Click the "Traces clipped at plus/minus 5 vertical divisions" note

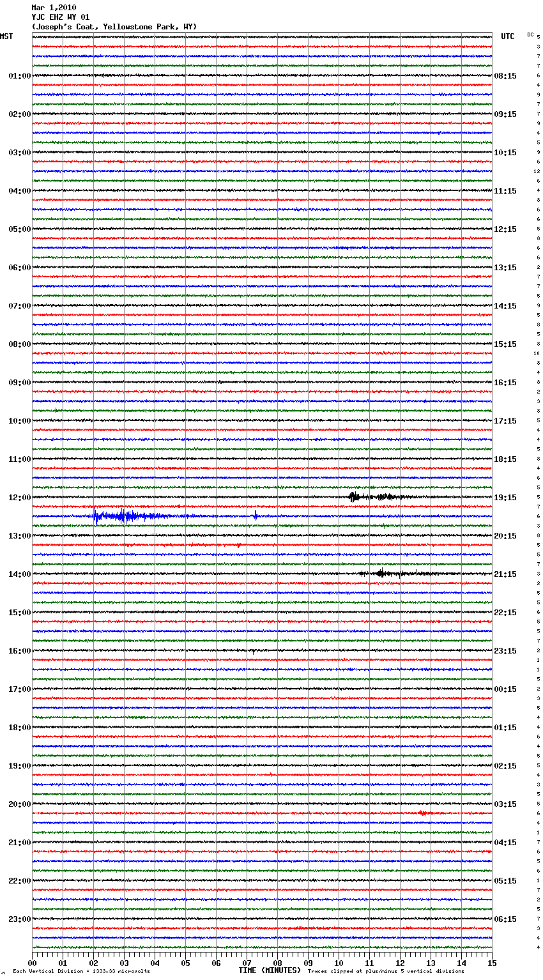tap(386, 971)
